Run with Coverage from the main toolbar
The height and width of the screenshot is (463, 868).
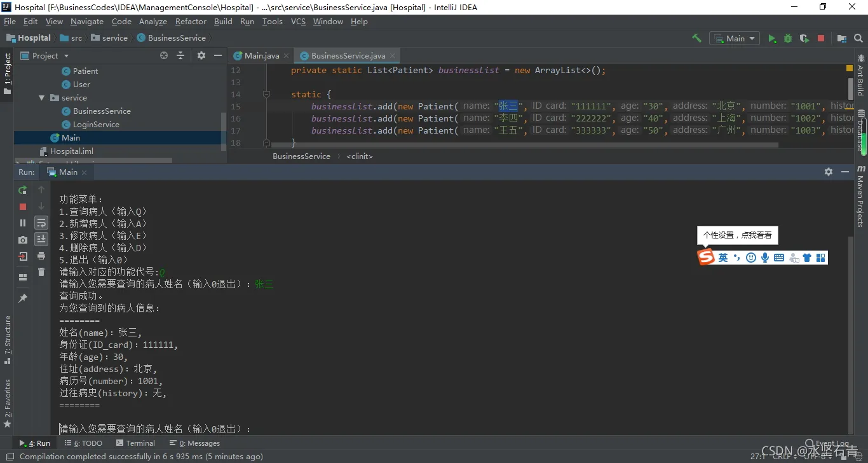tap(804, 38)
